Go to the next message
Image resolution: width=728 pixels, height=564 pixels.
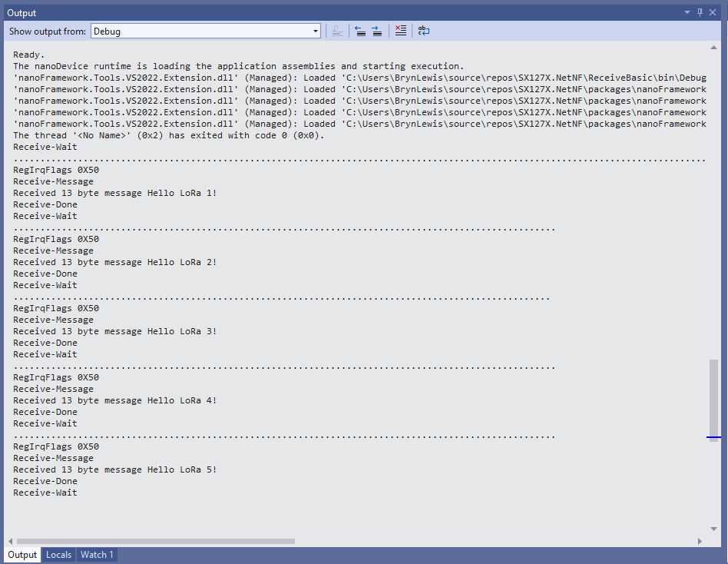[x=376, y=31]
